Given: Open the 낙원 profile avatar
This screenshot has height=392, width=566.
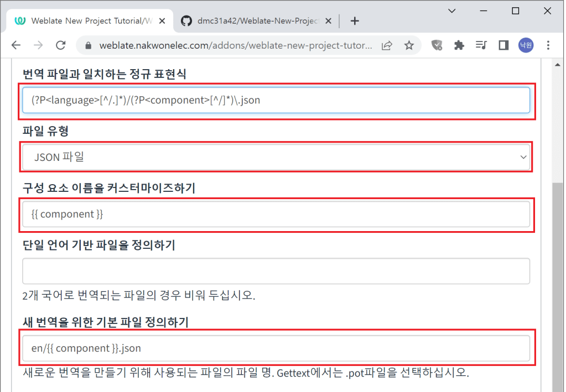Looking at the screenshot, I should pyautogui.click(x=526, y=45).
